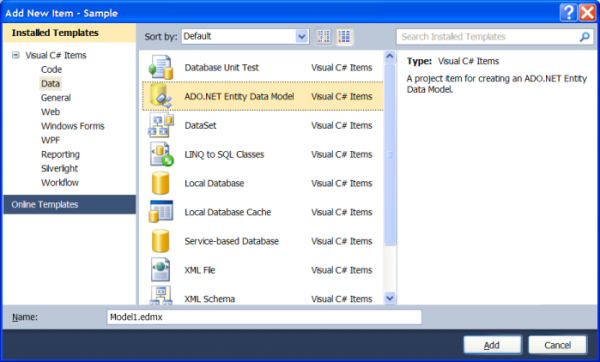
Task: Collapse the Visual C# Items node
Action: 16,55
